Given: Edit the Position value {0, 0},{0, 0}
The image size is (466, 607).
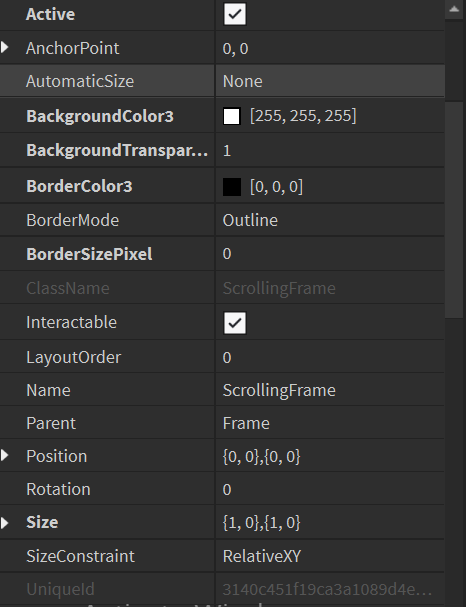Looking at the screenshot, I should [x=330, y=456].
